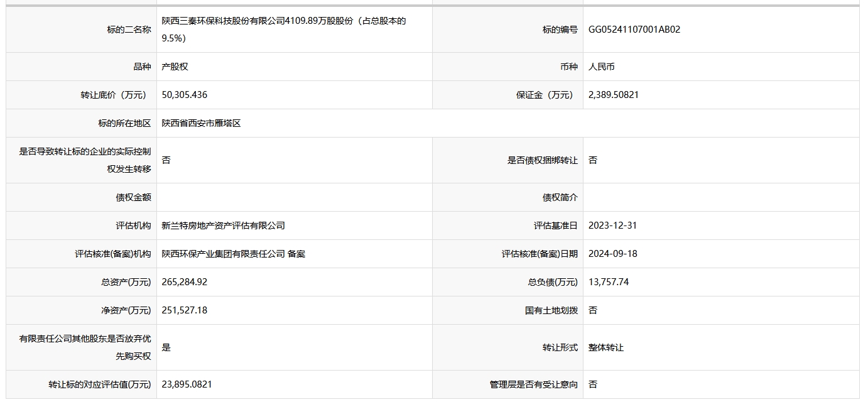The width and height of the screenshot is (868, 402).
Task: Click the label 币种
Action: click(569, 67)
